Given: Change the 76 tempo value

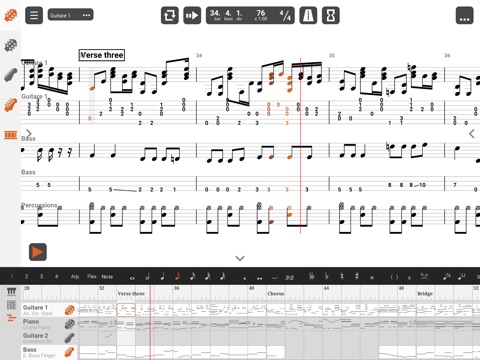Looking at the screenshot, I should click(261, 15).
